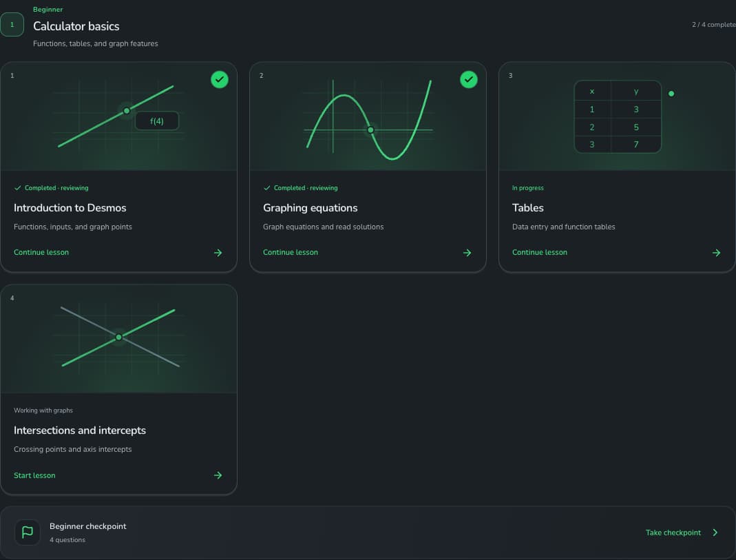Select the 'Tables' lesson title
Screen dimensions: 736x560
528,207
